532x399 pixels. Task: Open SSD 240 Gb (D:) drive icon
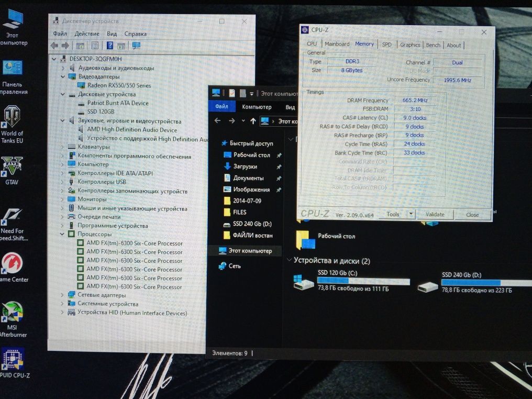427,287
